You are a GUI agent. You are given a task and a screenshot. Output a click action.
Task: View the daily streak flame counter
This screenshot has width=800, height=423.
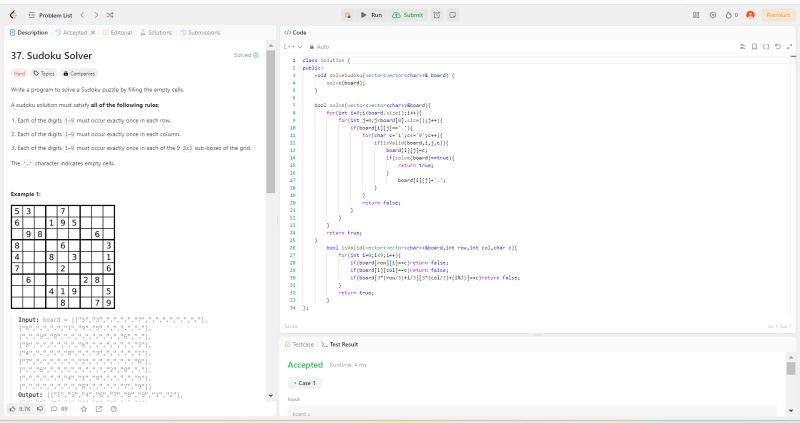(x=732, y=15)
